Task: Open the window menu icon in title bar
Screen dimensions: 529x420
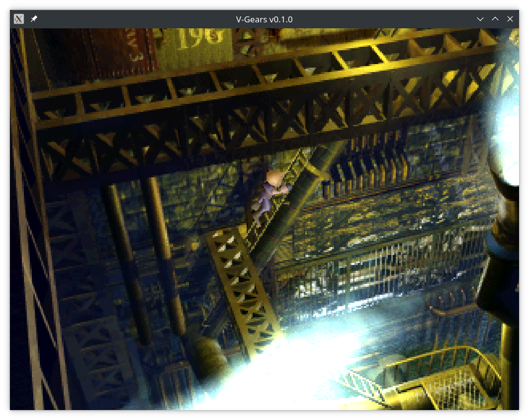Action: pos(19,19)
